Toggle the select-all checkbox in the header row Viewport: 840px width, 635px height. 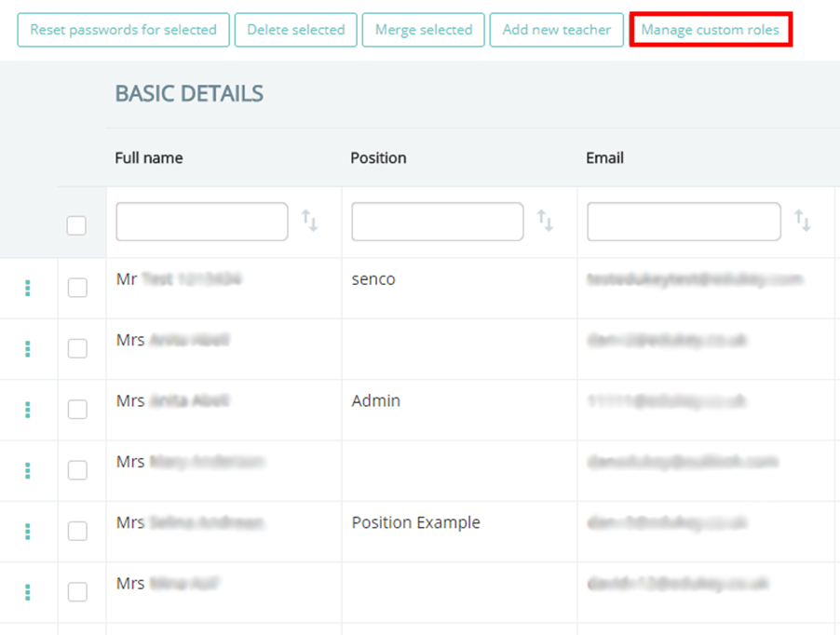pyautogui.click(x=76, y=225)
